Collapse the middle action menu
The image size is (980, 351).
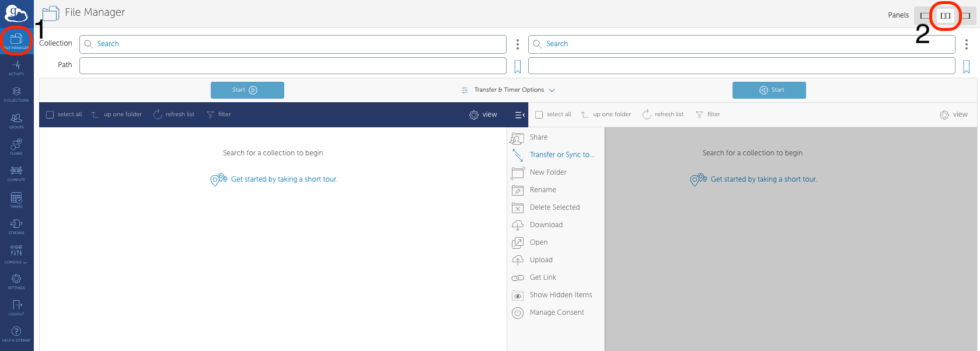tap(519, 115)
